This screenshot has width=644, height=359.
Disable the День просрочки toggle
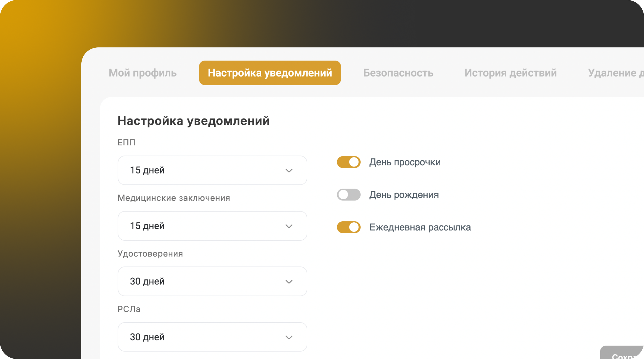[349, 162]
